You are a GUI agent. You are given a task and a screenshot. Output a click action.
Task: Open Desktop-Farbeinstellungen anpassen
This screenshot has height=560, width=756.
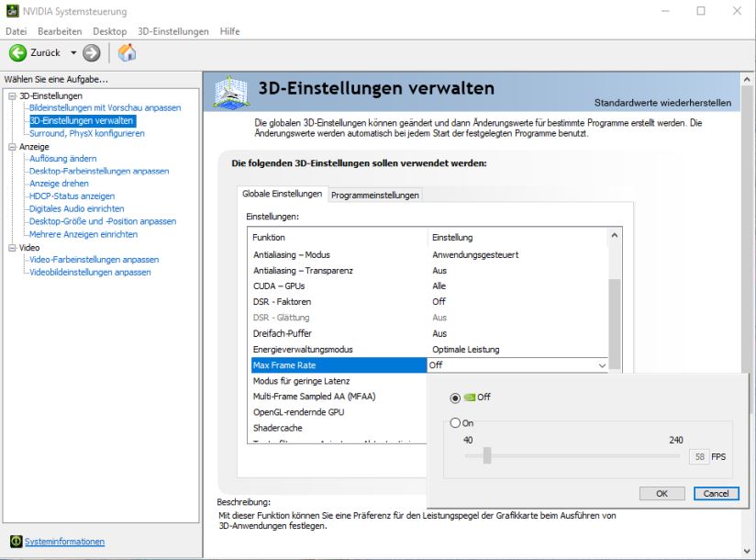pos(99,171)
